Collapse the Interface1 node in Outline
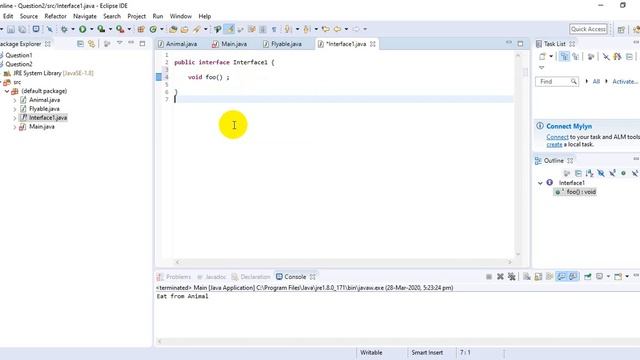Screen dimensions: 640x360 [x=540, y=183]
